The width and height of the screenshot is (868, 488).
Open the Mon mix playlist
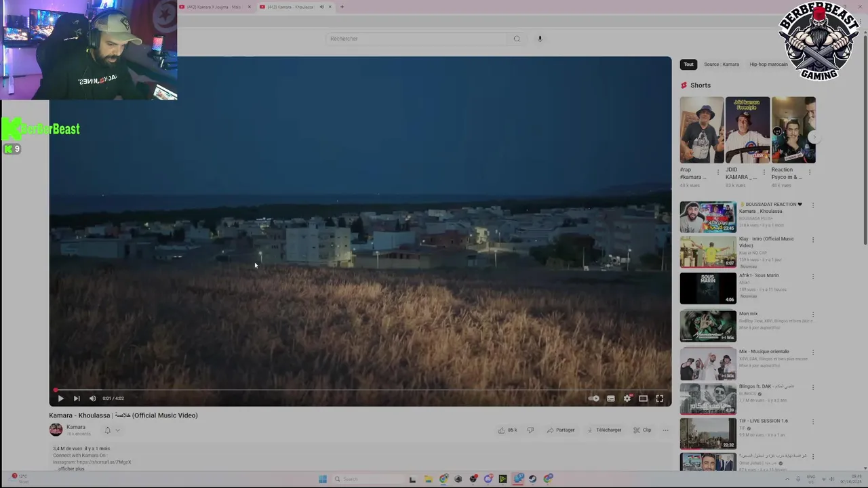coord(708,326)
